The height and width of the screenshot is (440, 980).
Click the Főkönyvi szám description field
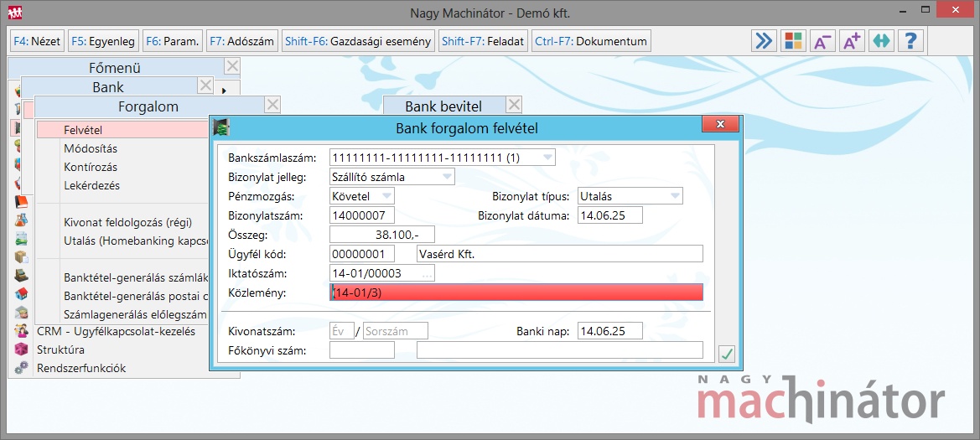point(559,350)
